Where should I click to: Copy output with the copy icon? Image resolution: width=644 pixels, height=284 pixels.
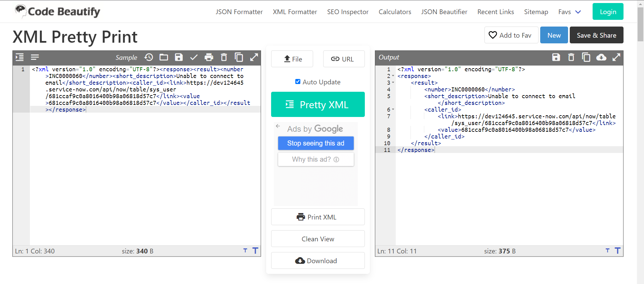pos(586,57)
